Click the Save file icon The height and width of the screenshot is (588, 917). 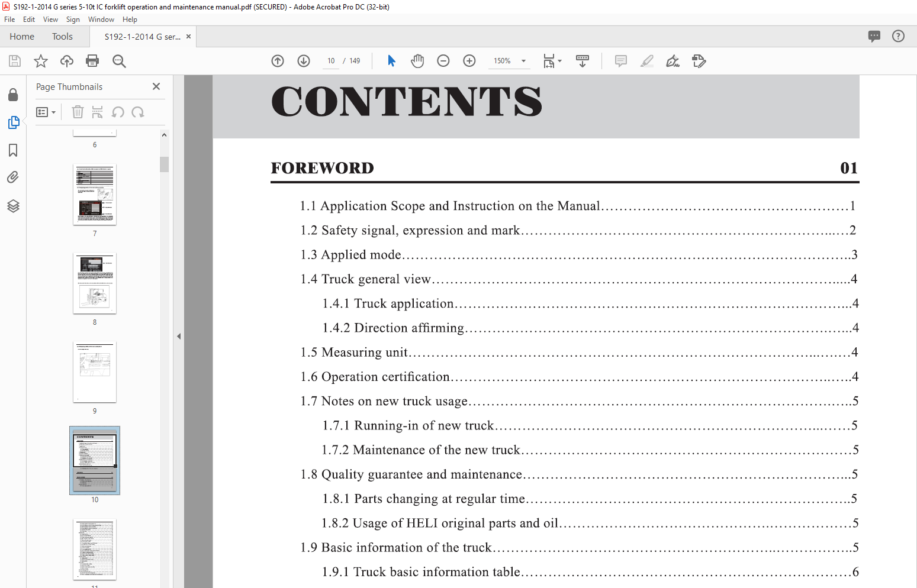click(x=15, y=61)
